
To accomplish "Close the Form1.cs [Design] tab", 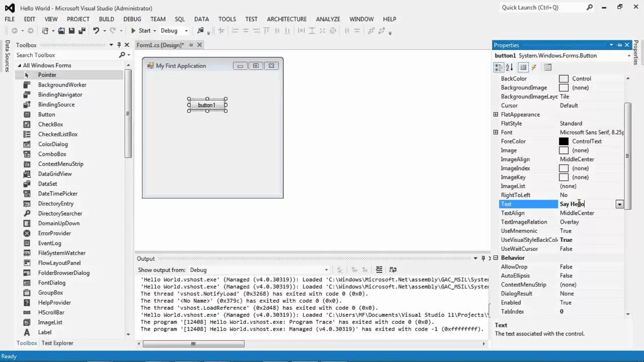I will tap(199, 45).
